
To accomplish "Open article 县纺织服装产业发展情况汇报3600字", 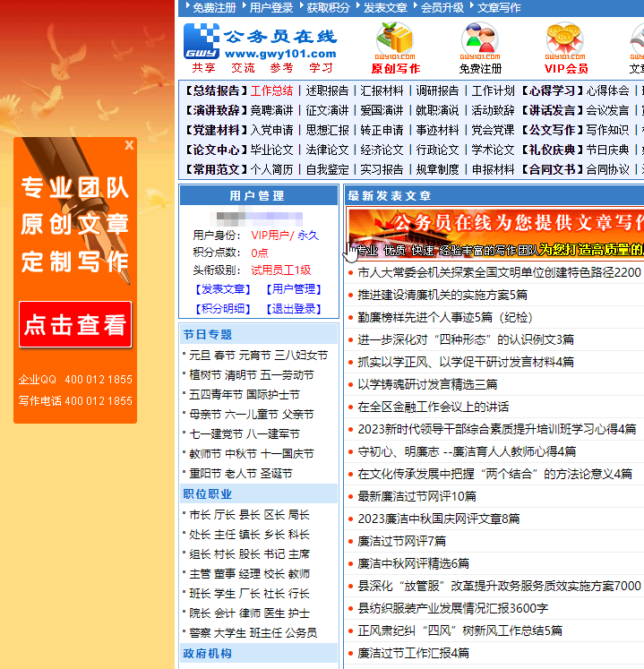I will pos(453,608).
